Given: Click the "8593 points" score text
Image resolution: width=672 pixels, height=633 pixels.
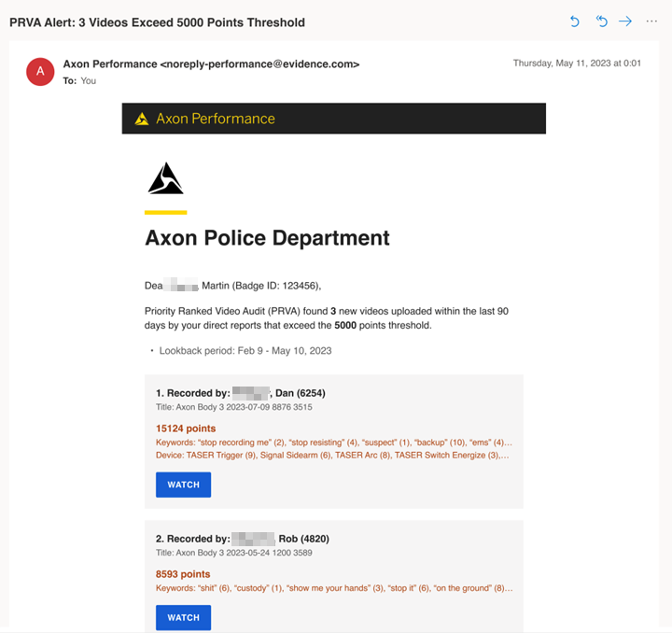Looking at the screenshot, I should pyautogui.click(x=183, y=574).
